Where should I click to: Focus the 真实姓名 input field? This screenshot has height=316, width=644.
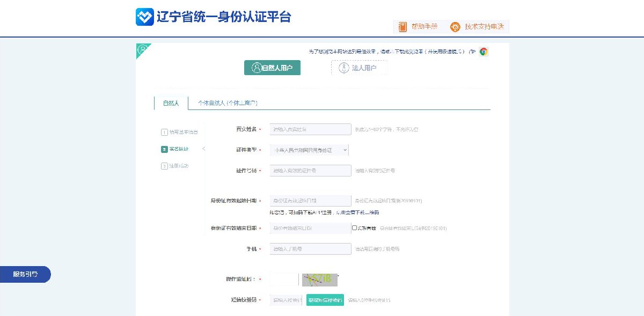click(310, 129)
